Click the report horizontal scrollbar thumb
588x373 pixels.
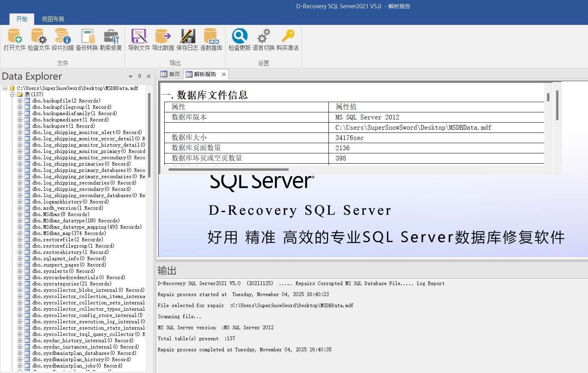[x=228, y=170]
